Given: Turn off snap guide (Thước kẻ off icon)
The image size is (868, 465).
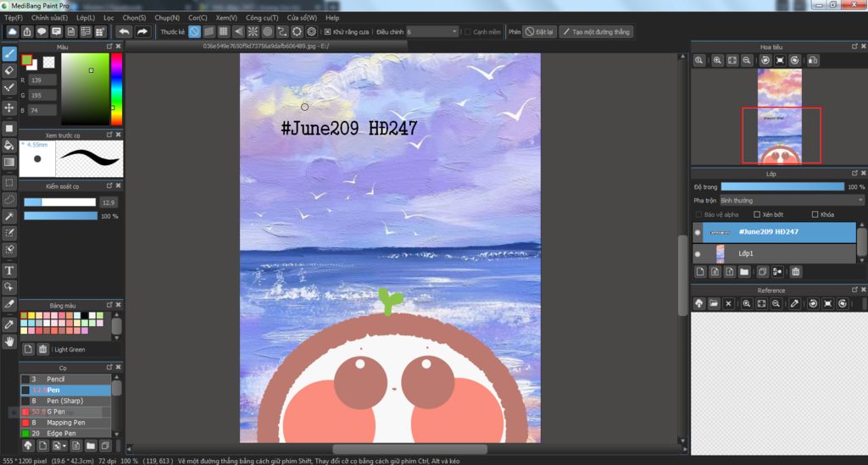Looking at the screenshot, I should pyautogui.click(x=194, y=31).
